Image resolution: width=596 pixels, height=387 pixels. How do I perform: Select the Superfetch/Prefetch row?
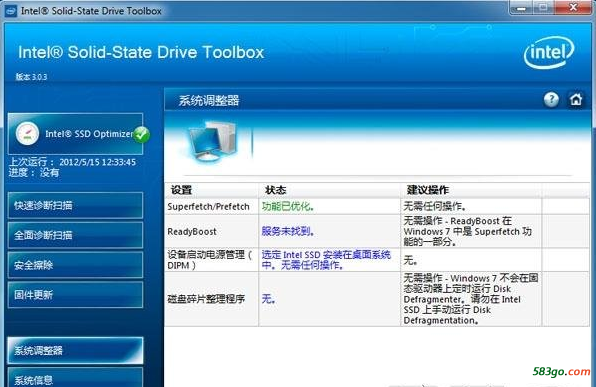[x=377, y=206]
